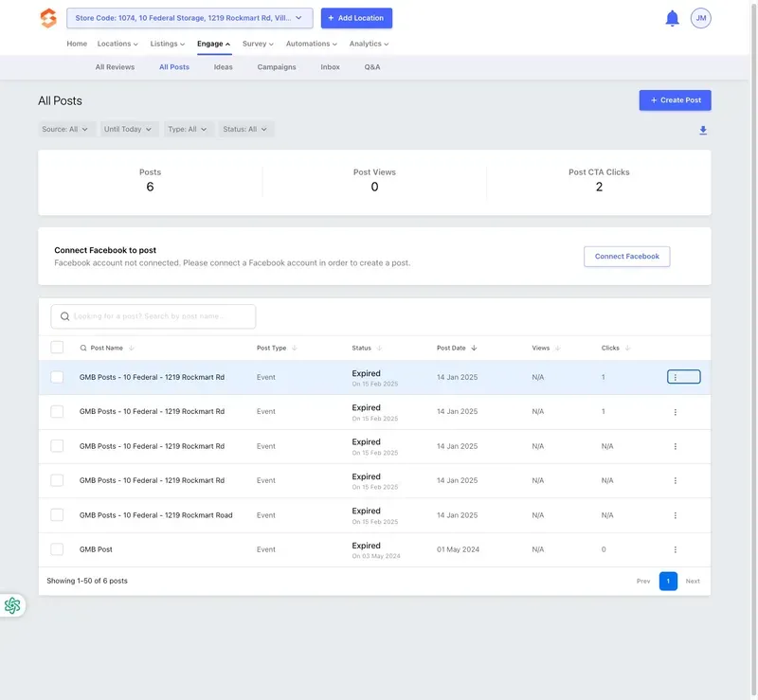
Task: Sort table by Post Date arrow
Action: coord(474,348)
